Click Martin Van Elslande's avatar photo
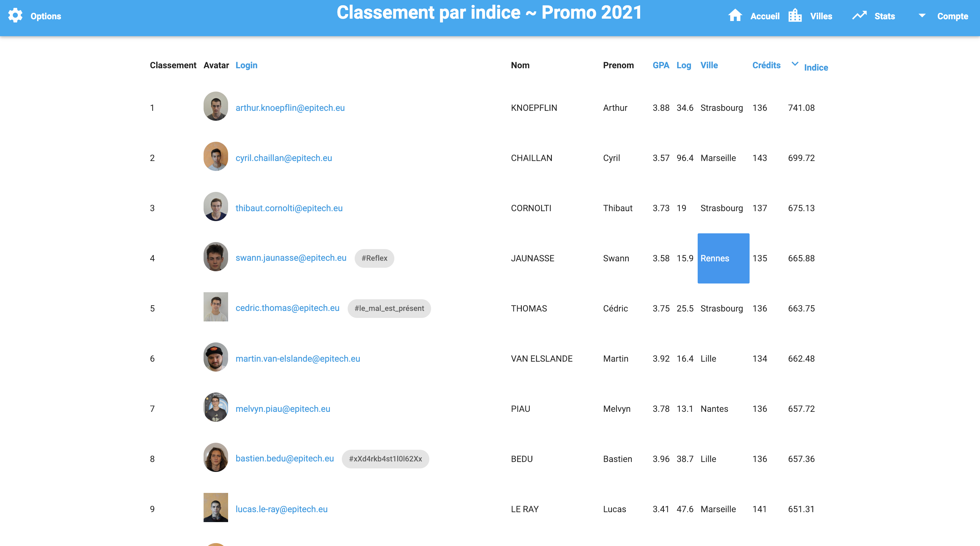The width and height of the screenshot is (980, 546). tap(216, 357)
